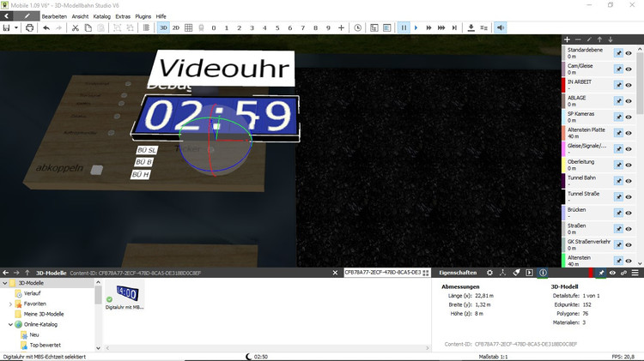
Task: Open the Ansicht menu
Action: (80, 16)
